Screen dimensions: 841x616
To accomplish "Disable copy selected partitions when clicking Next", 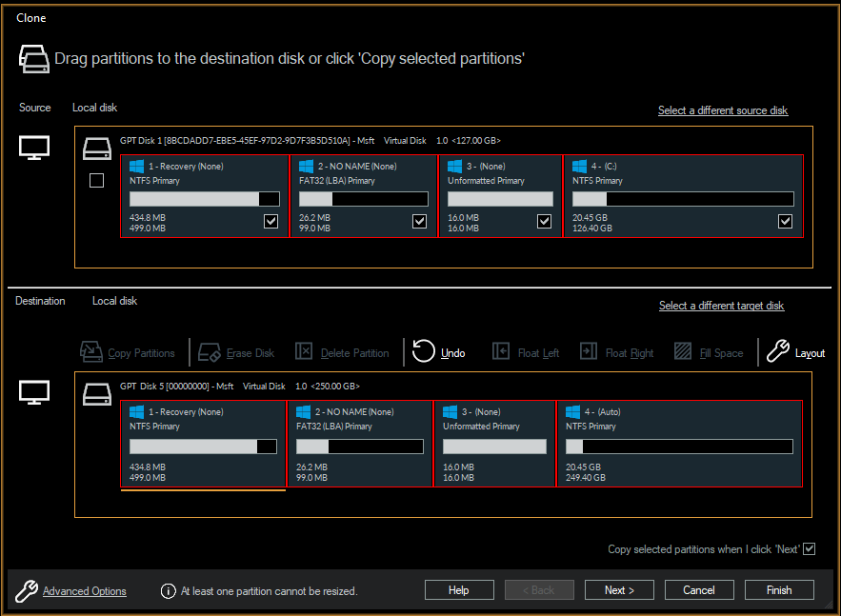I will click(x=809, y=548).
